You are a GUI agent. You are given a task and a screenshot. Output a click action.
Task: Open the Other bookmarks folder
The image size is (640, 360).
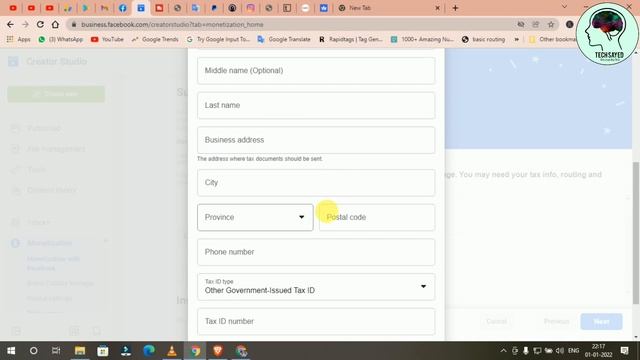pos(552,39)
